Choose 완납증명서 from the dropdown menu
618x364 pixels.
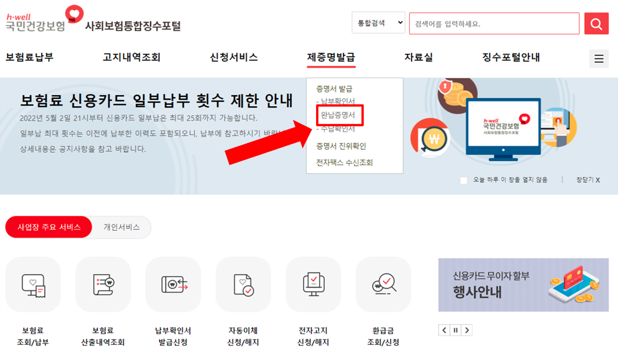[338, 116]
